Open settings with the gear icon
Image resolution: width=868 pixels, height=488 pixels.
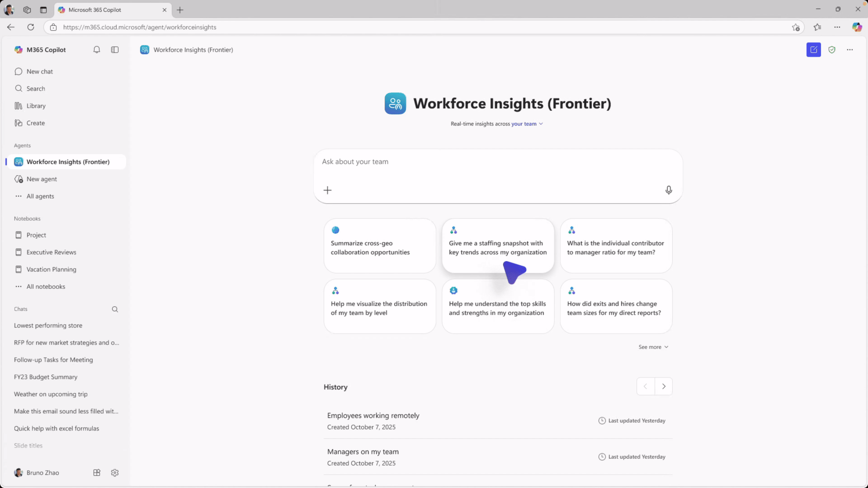[x=114, y=473]
